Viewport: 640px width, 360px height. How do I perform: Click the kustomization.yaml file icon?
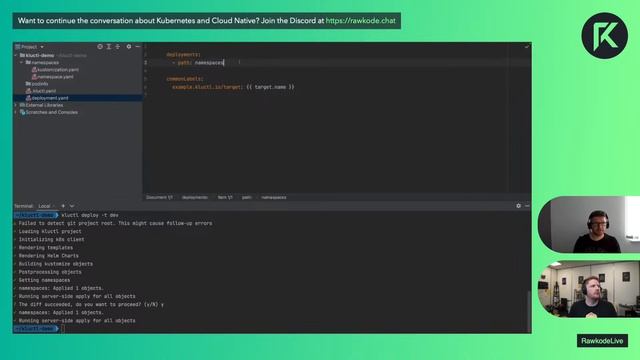pos(34,70)
